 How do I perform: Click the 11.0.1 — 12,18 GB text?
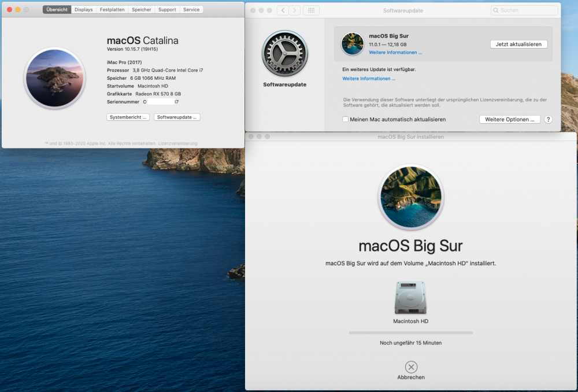coord(387,45)
